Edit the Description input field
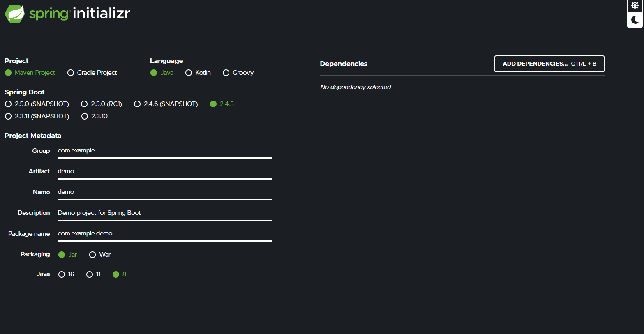644x334 pixels. (x=165, y=213)
